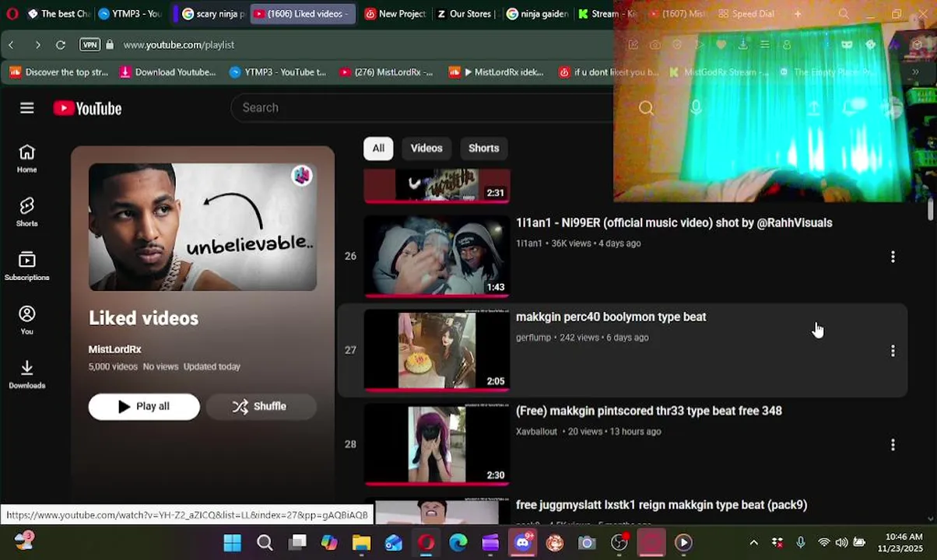Switch to the 'The best Ch' browser tab

[58, 14]
